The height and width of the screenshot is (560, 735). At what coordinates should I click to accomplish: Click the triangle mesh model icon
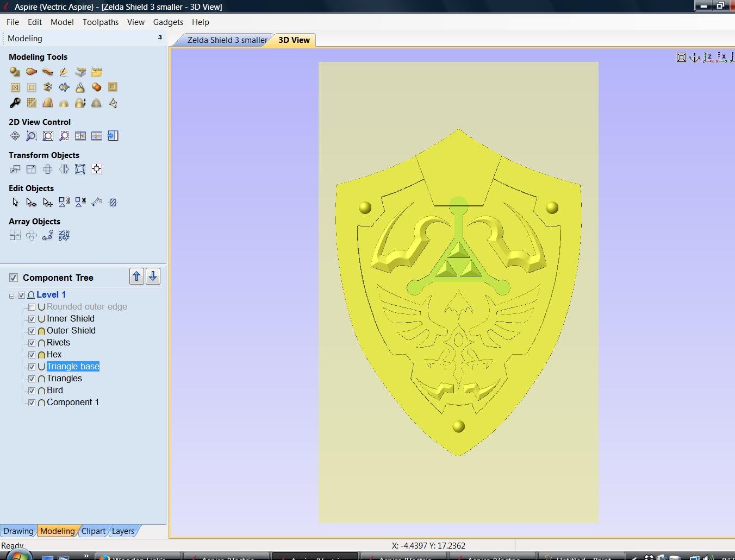tap(113, 103)
